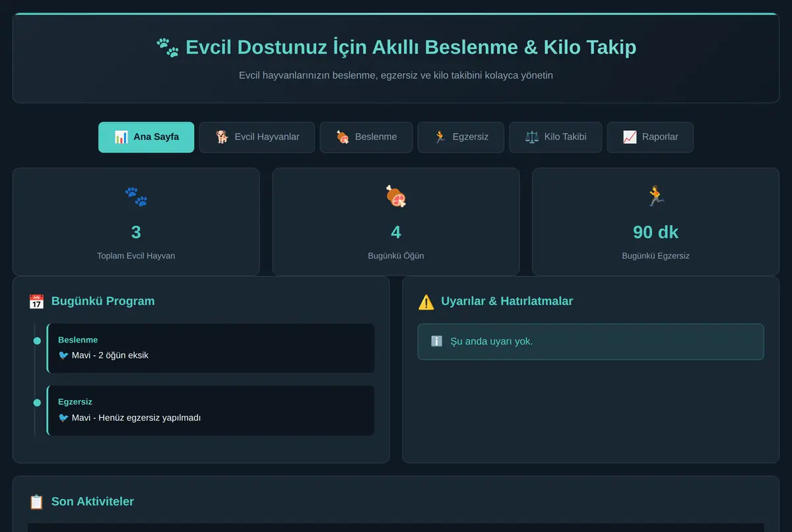This screenshot has height=532, width=792.
Task: Click the bird icon in Egzersiz entry
Action: 63,418
